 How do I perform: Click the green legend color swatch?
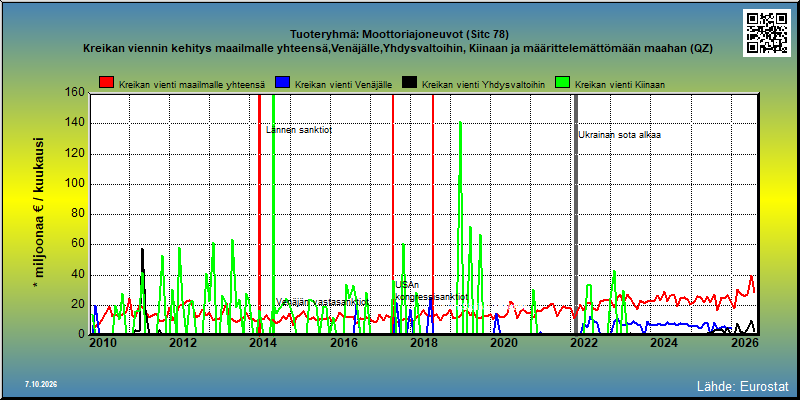point(562,83)
